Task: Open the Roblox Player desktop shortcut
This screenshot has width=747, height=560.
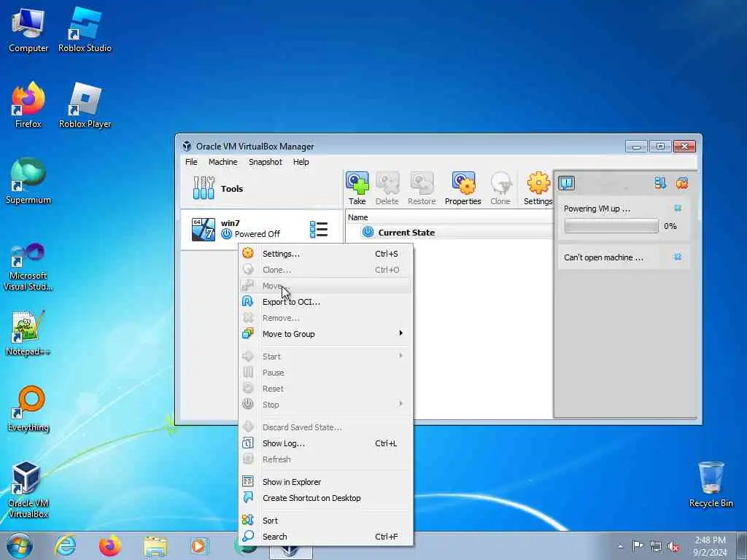Action: pos(85,106)
